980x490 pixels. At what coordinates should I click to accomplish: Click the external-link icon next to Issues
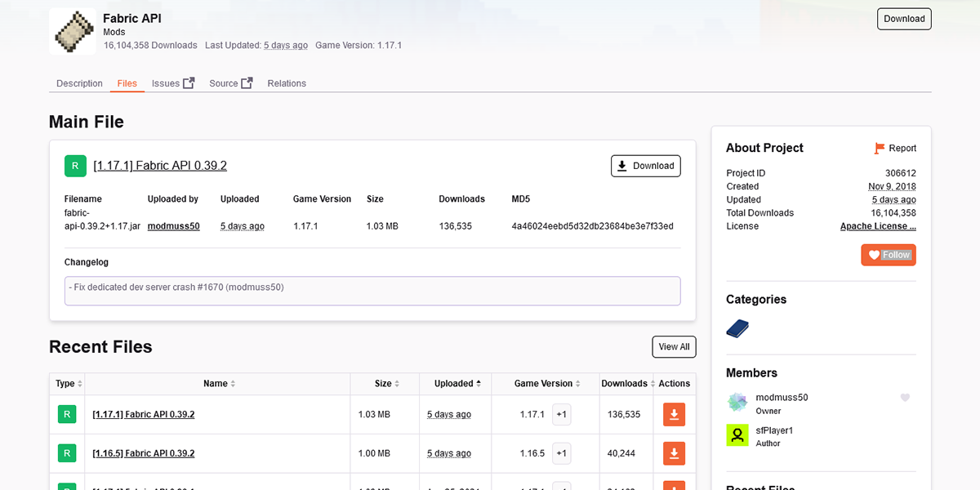coord(189,82)
